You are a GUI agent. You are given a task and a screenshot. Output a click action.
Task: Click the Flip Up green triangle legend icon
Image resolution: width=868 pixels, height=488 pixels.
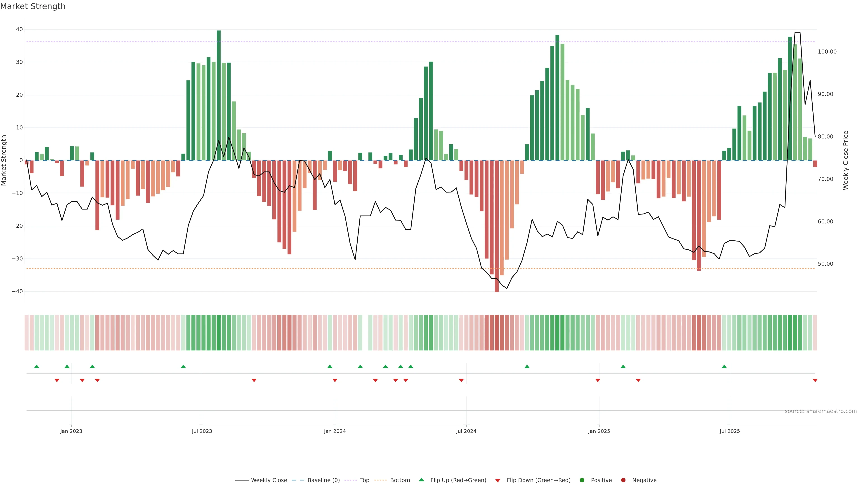[x=421, y=480]
